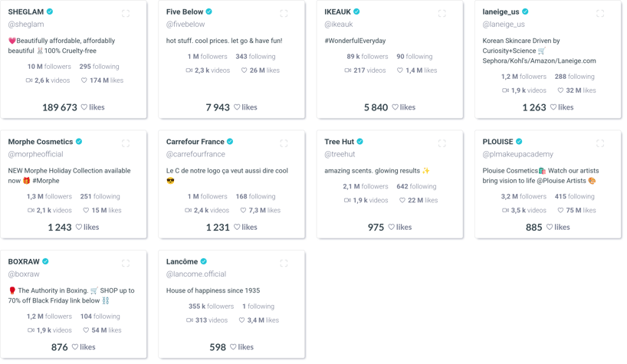Image resolution: width=627 pixels, height=364 pixels.
Task: Click the expand icon on IKEAUK card
Action: click(x=442, y=14)
